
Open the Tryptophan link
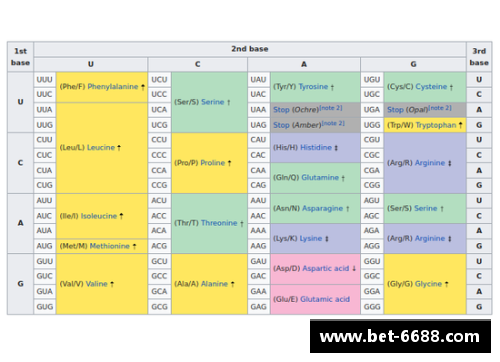pos(436,125)
